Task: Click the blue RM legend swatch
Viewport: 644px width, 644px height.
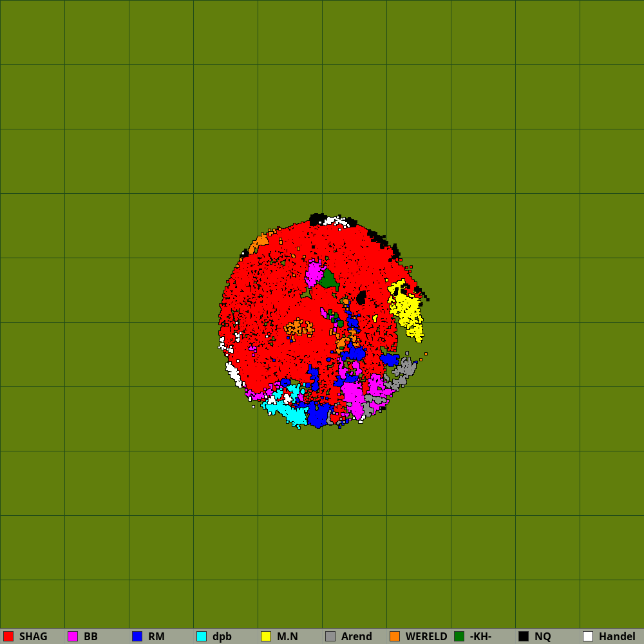Action: click(x=137, y=636)
